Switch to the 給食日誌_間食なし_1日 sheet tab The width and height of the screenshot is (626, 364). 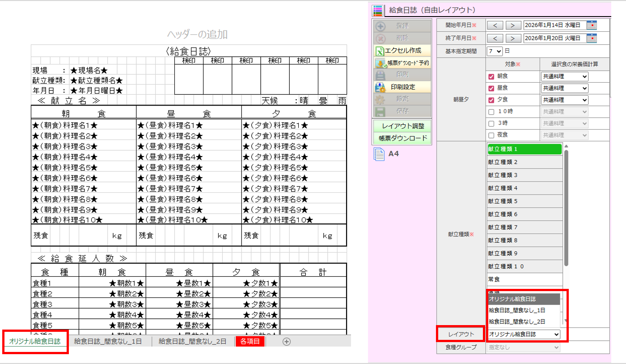tap(108, 342)
